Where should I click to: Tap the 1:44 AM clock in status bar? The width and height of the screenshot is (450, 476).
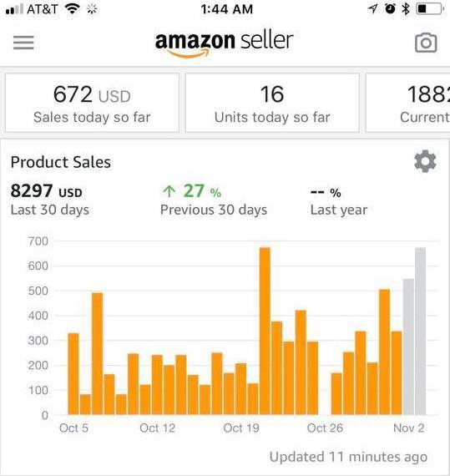click(226, 9)
